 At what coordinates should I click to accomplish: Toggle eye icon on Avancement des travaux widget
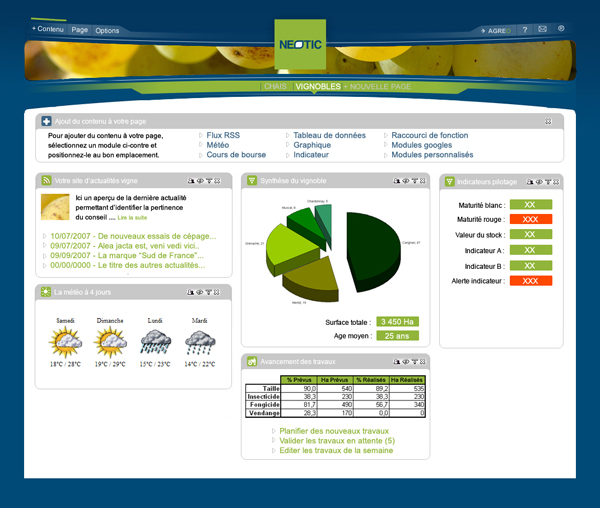pos(406,361)
